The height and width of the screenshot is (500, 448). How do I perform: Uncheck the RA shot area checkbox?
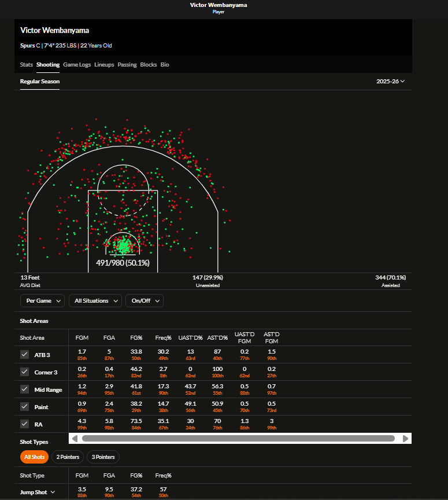click(x=24, y=424)
